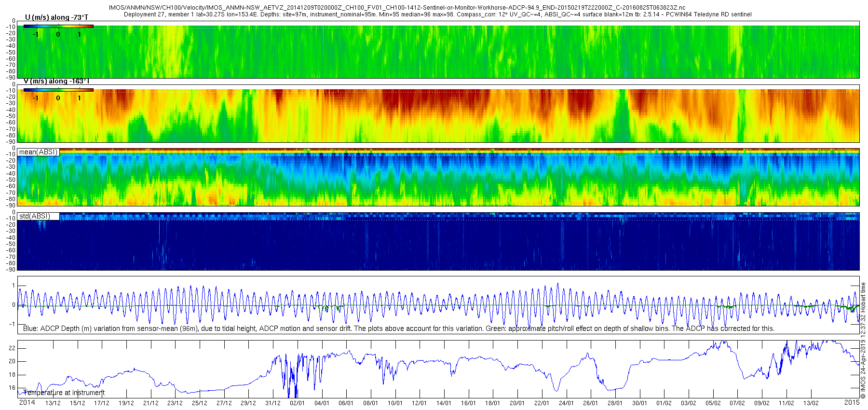The image size is (868, 410).
Task: Click the 'Blue: ADCP Depth (m) variation' caption
Action: (x=399, y=328)
